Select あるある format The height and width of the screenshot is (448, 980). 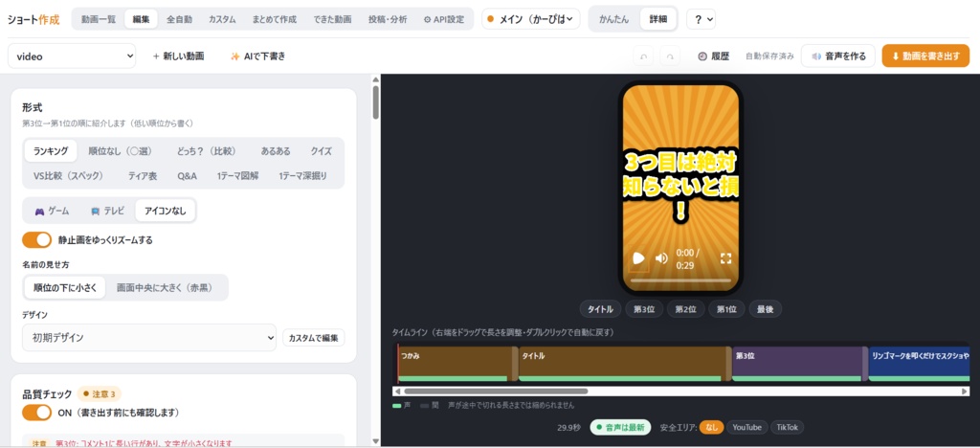(x=276, y=151)
